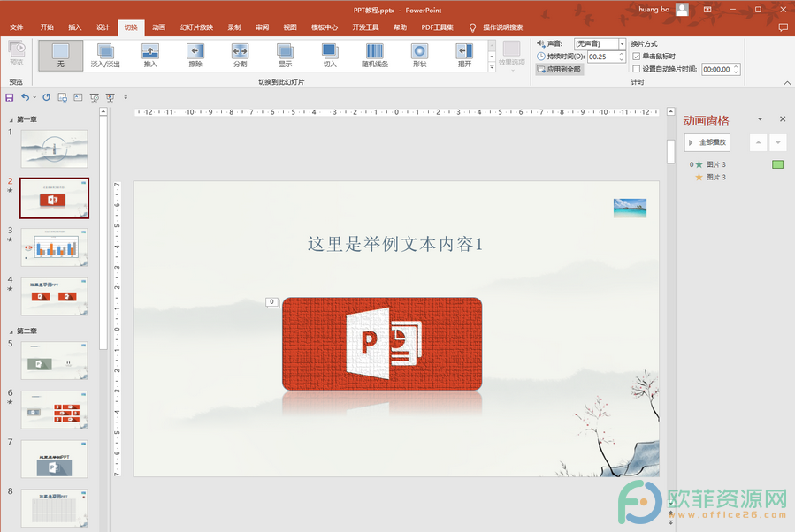Switch to the 幻灯片放映 slideshow tab
Screen dimensions: 795x532
click(x=196, y=27)
